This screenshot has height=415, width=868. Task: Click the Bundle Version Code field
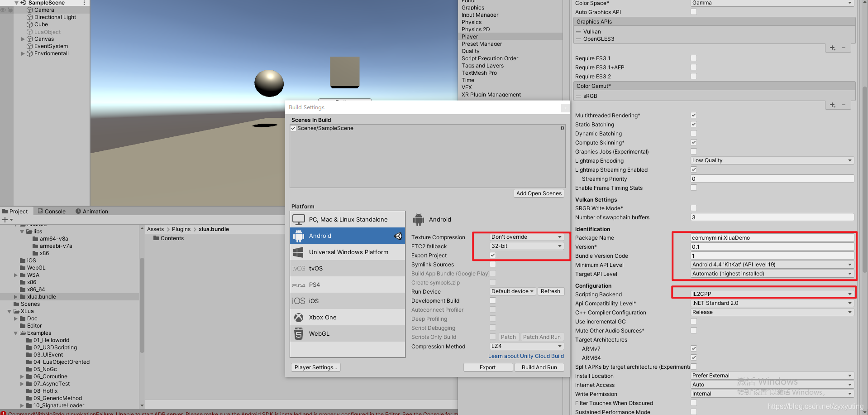772,256
